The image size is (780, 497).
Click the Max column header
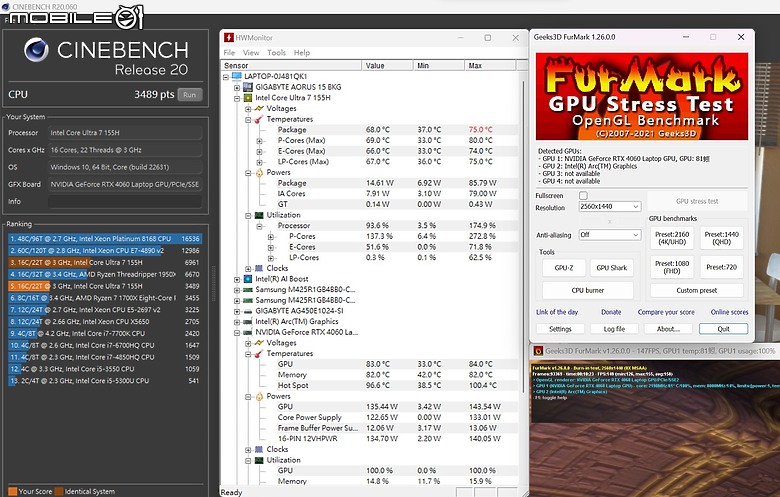tap(490, 66)
